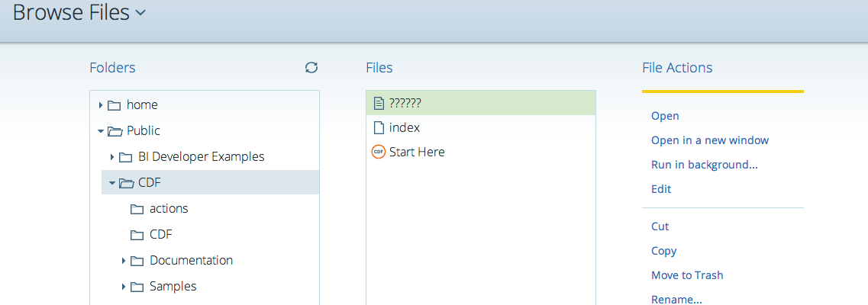Click the ?????? document file icon
The height and width of the screenshot is (305, 868).
(379, 104)
